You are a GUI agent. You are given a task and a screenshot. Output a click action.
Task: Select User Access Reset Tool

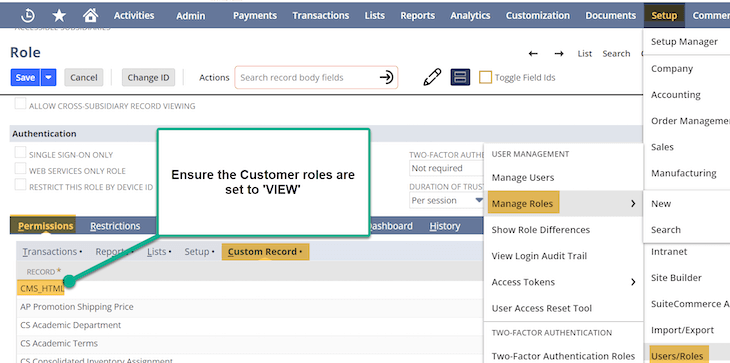(x=541, y=308)
